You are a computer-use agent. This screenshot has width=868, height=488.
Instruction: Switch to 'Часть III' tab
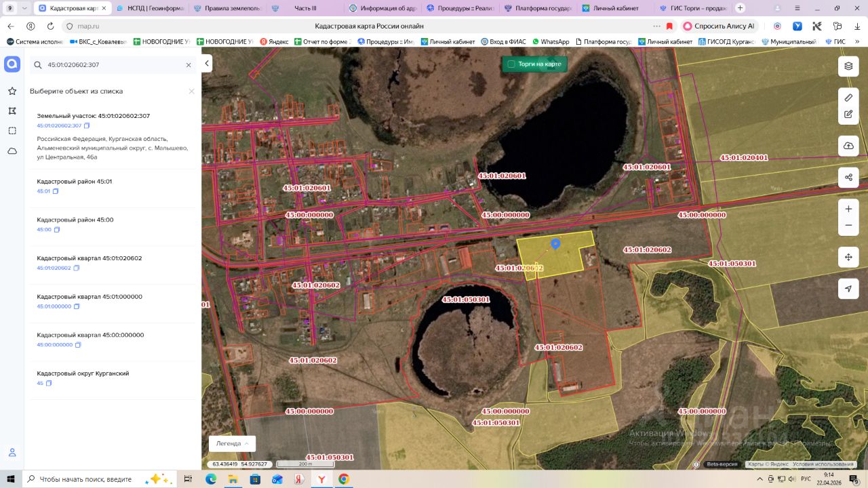305,8
